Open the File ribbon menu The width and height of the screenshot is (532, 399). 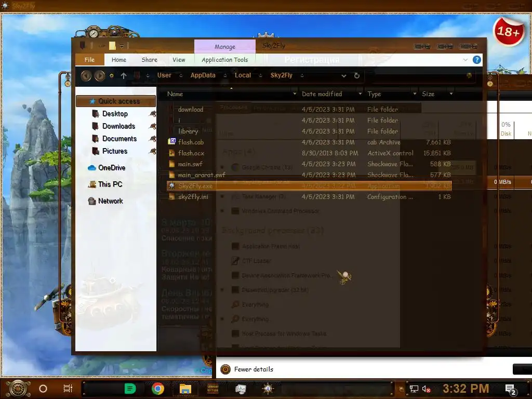pyautogui.click(x=89, y=60)
